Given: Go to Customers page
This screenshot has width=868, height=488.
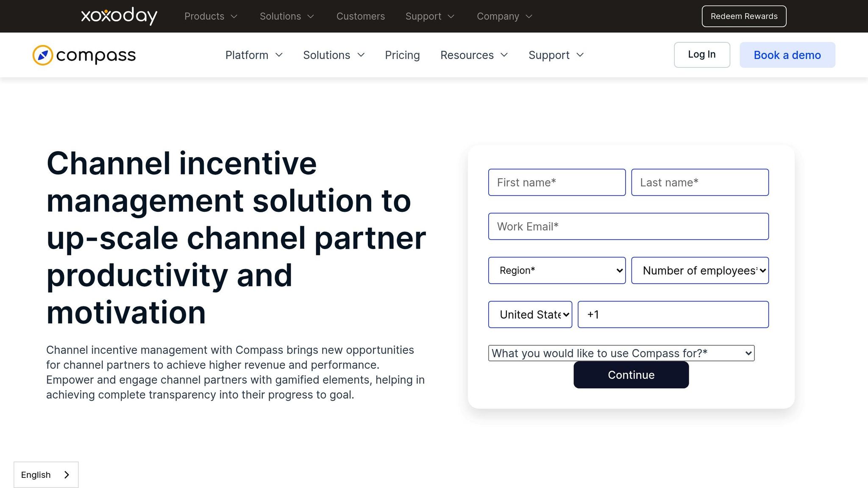Looking at the screenshot, I should [x=361, y=16].
